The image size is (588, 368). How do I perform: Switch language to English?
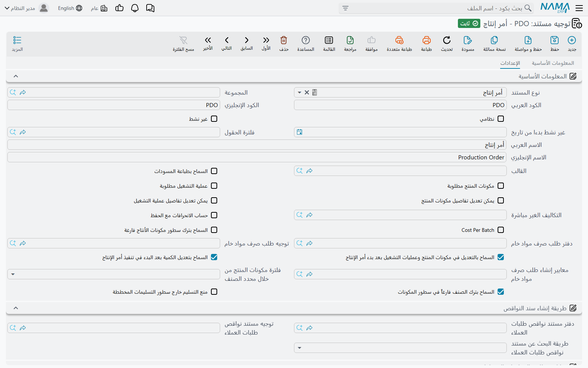pyautogui.click(x=70, y=8)
